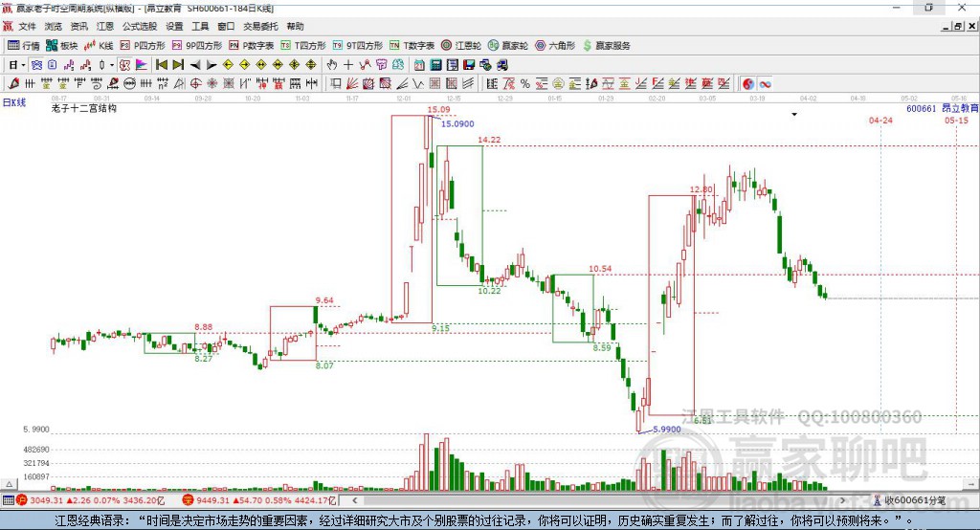Click the up-arrow expander at volume panel
The height and width of the screenshot is (530, 980).
tap(9, 484)
